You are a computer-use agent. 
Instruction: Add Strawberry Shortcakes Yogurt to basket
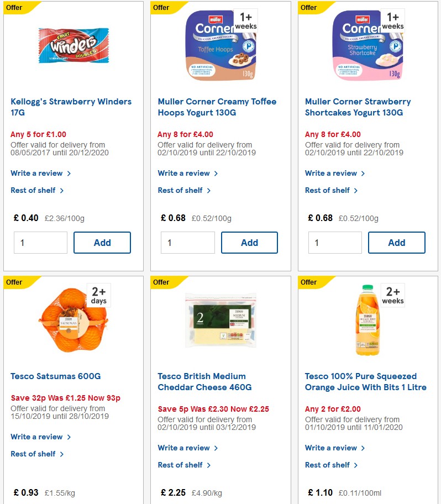tap(396, 242)
